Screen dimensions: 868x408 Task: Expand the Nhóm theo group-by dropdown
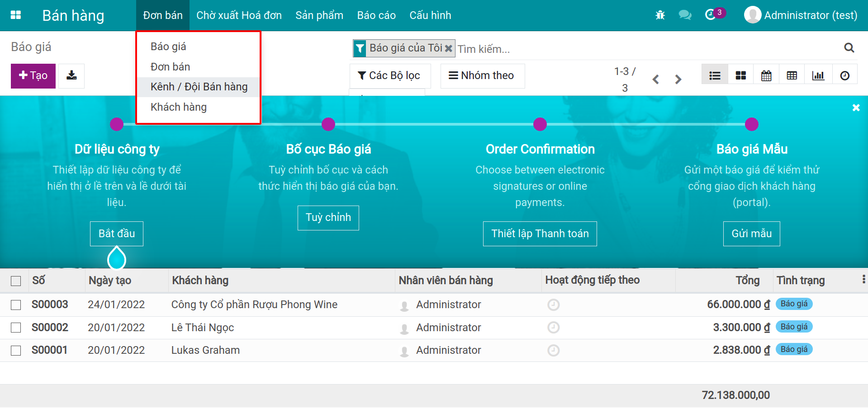[x=482, y=75]
